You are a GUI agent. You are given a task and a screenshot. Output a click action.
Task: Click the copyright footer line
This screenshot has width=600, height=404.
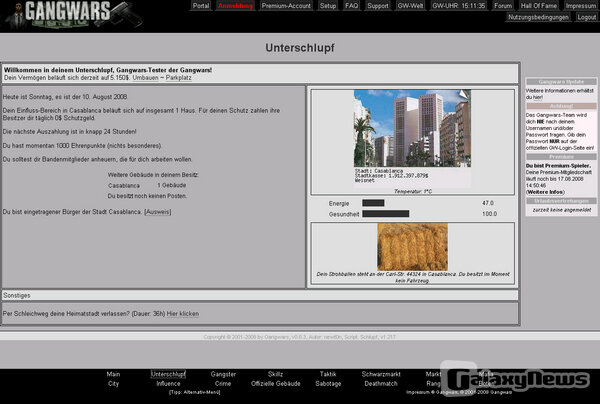(x=299, y=337)
